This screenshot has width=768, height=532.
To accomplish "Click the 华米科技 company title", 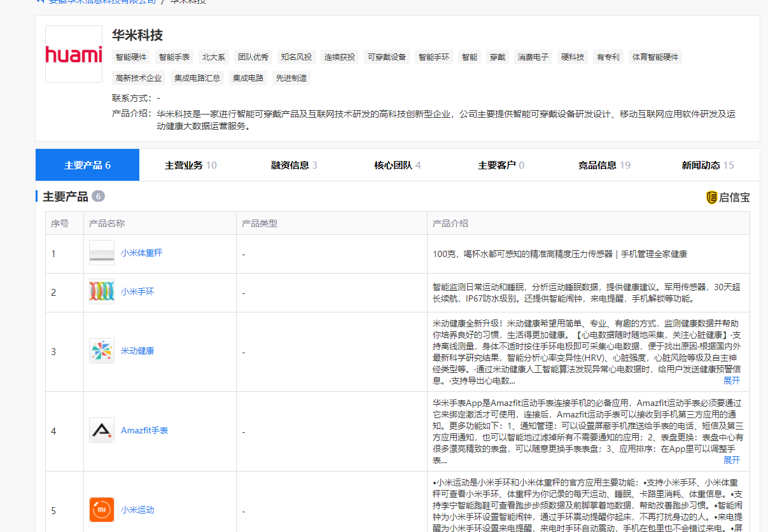I will pos(137,35).
